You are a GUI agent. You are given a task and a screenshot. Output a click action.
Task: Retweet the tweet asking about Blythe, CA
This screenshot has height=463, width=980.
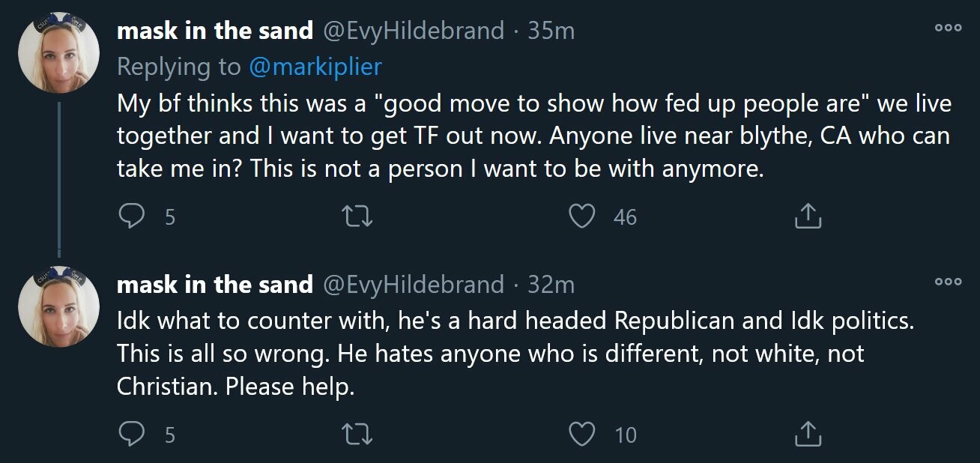click(357, 217)
